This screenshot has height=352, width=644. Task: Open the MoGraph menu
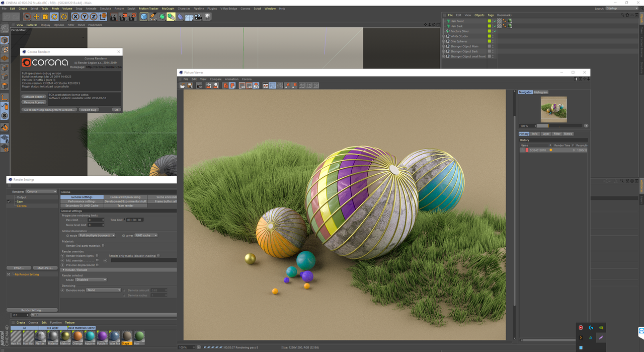pyautogui.click(x=168, y=9)
